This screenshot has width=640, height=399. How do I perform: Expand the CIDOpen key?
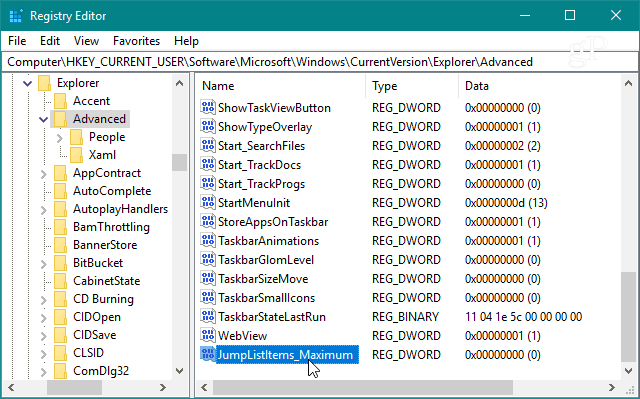tap(44, 317)
